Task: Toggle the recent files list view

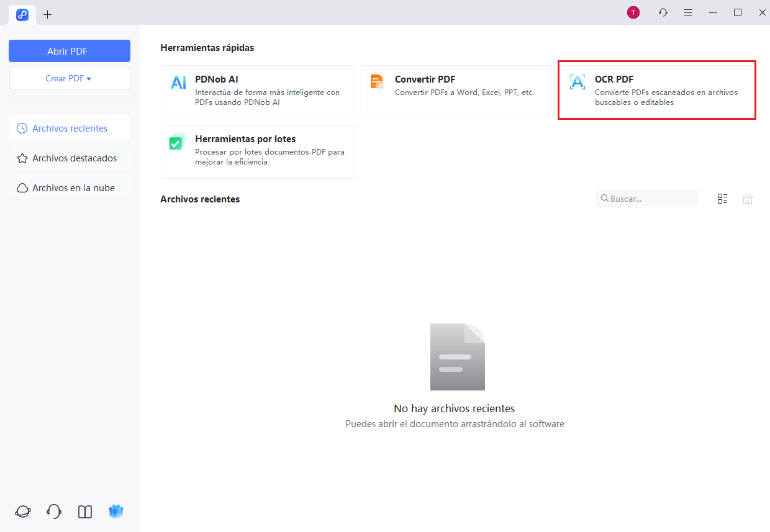Action: [x=722, y=199]
